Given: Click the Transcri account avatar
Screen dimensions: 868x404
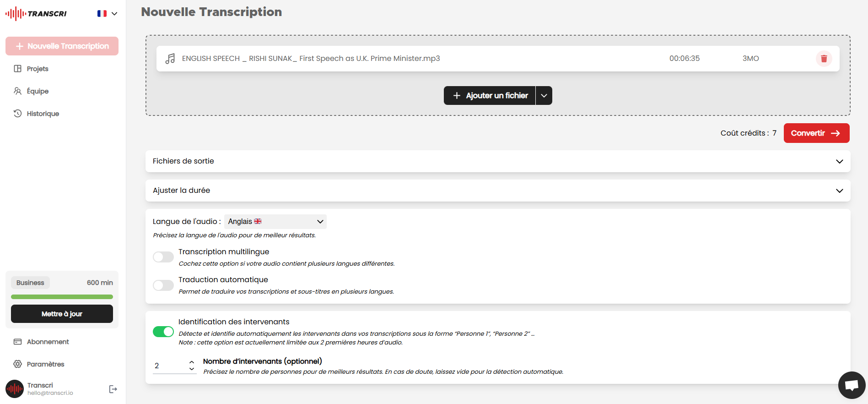Looking at the screenshot, I should pos(15,389).
